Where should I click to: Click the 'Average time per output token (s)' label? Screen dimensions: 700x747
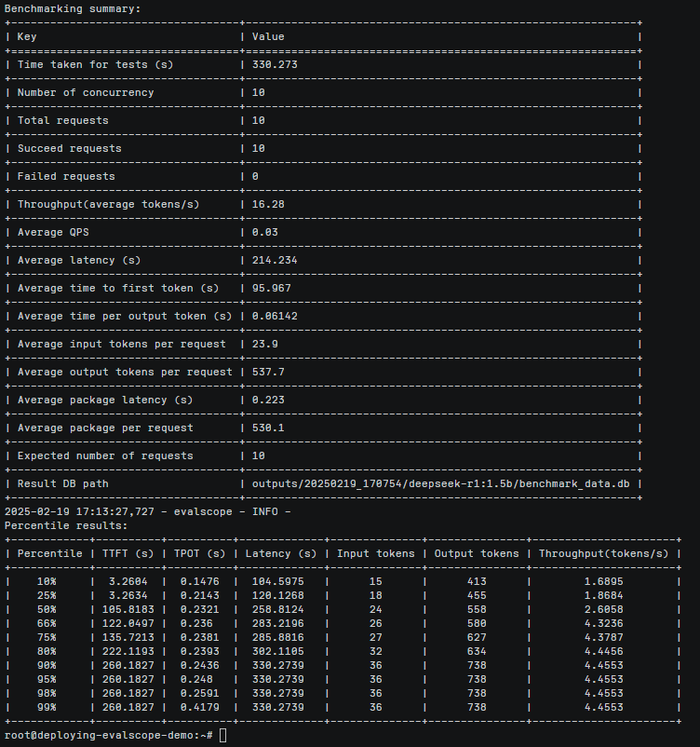point(125,316)
